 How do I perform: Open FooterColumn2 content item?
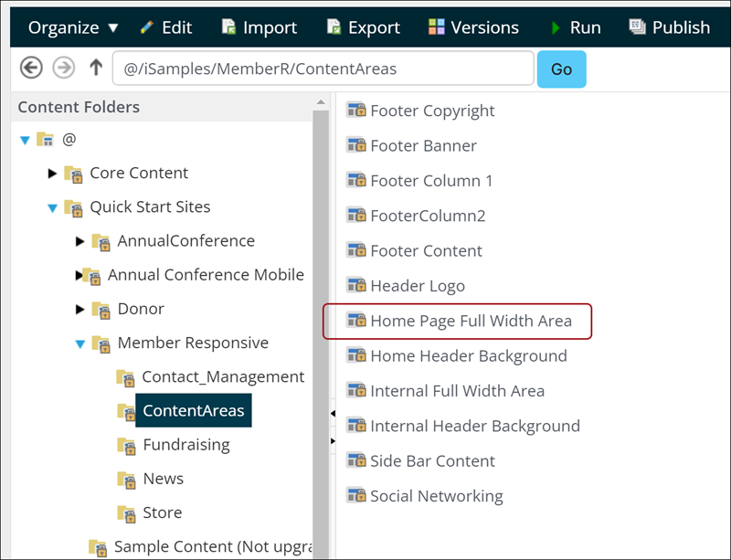[428, 216]
